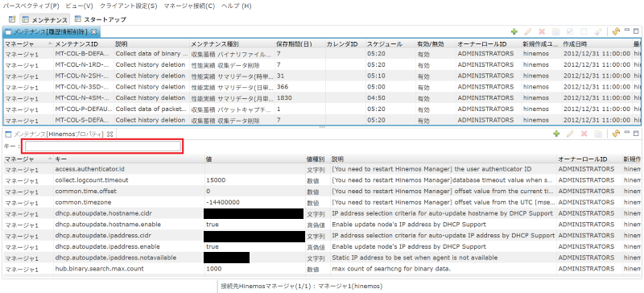Select the common.time.offset property
The width and height of the screenshot is (644, 293).
(x=321, y=191)
